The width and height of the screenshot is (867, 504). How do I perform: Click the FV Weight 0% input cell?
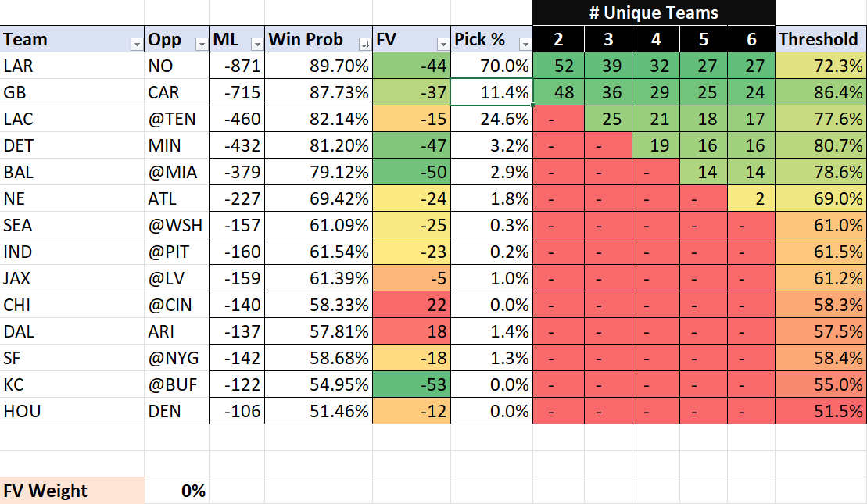coord(177,491)
